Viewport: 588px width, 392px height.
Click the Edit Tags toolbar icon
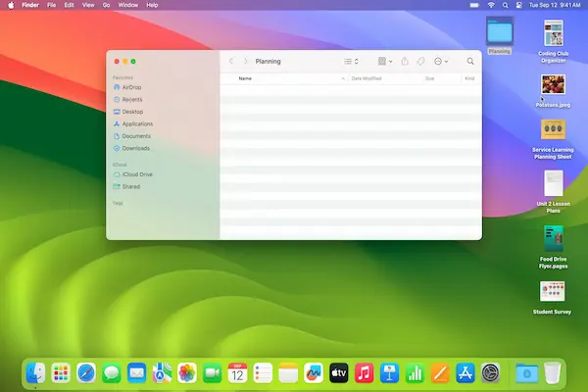420,61
